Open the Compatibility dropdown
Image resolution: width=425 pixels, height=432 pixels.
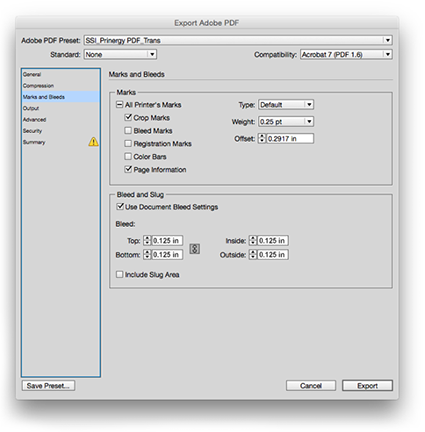(346, 54)
